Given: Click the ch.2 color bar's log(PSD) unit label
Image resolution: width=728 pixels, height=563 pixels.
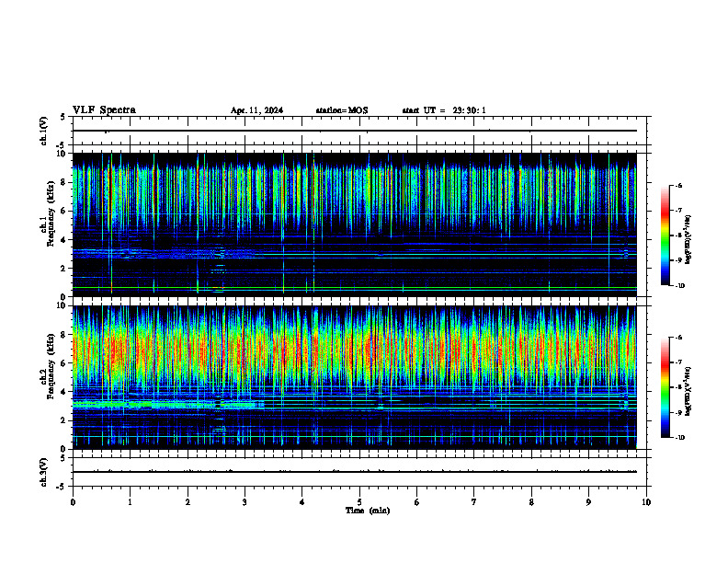Looking at the screenshot, I should pos(688,392).
